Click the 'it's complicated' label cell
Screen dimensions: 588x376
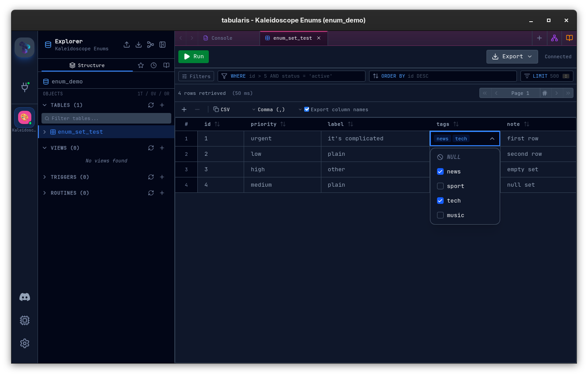[x=375, y=139]
